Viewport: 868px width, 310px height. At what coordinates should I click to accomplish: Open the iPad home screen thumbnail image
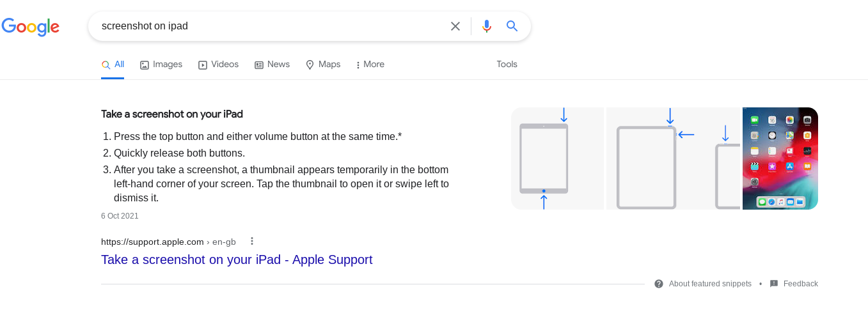(780, 159)
